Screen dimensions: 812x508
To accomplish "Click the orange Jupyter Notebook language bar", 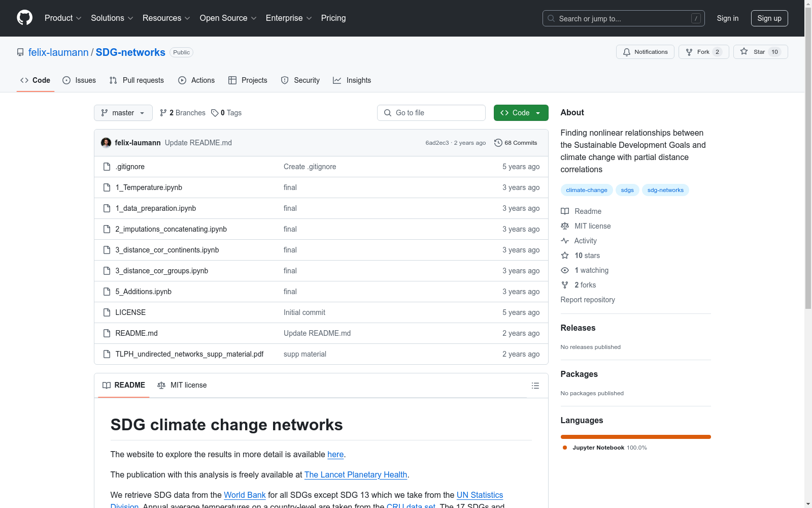I will tap(636, 437).
